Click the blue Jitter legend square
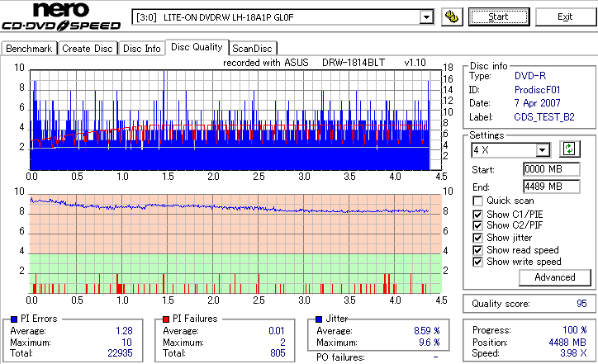The image size is (598, 364). coord(319,319)
